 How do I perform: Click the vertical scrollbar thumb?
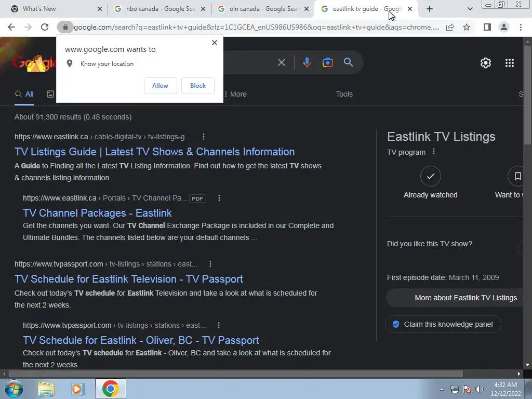pyautogui.click(x=528, y=95)
